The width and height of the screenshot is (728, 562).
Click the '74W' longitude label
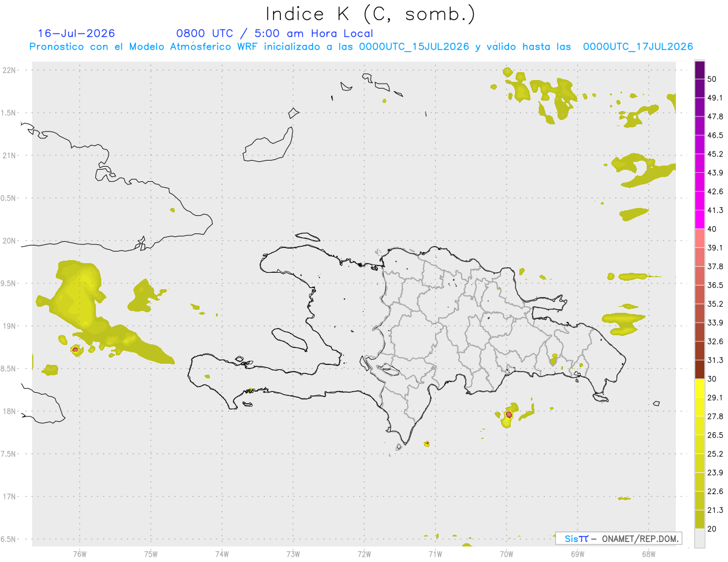coord(221,554)
